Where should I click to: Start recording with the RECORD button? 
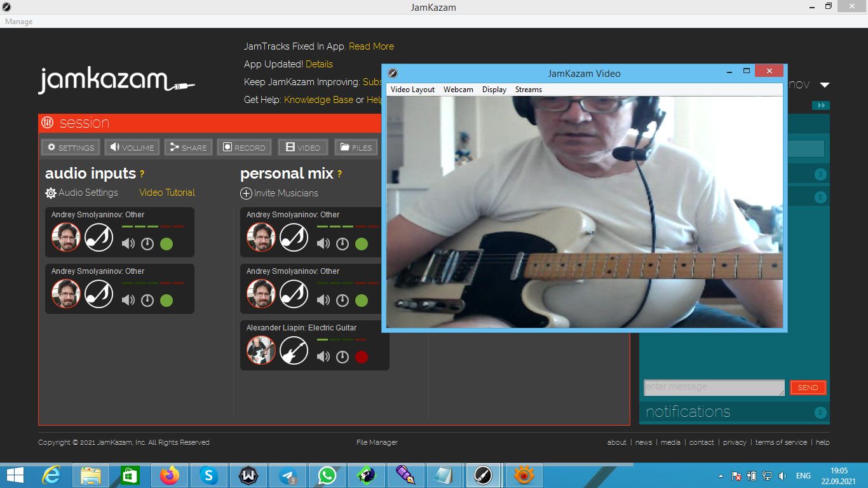[244, 147]
